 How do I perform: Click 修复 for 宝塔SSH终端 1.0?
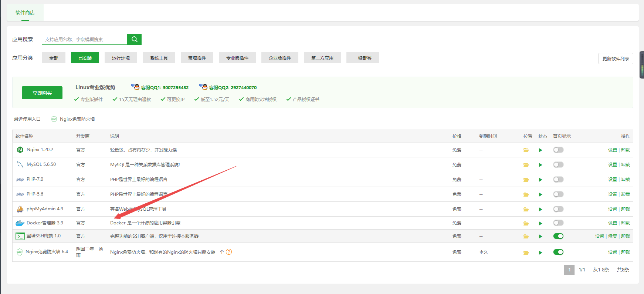click(613, 236)
